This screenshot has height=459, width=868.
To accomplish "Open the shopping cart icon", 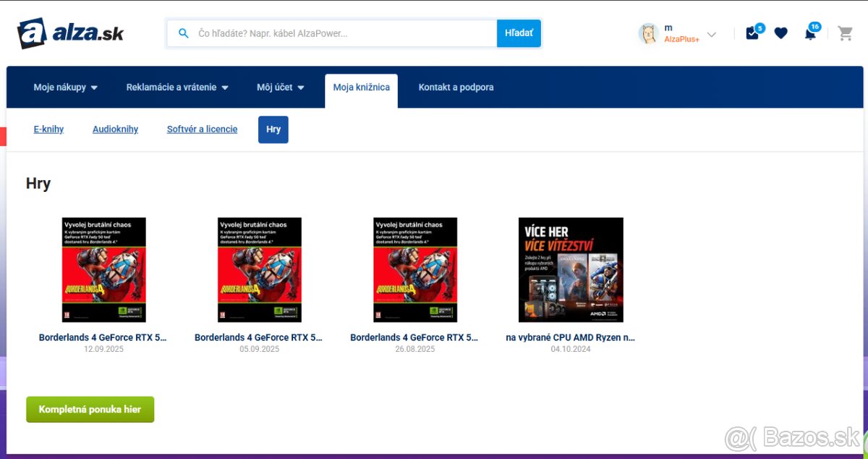I will pyautogui.click(x=845, y=33).
